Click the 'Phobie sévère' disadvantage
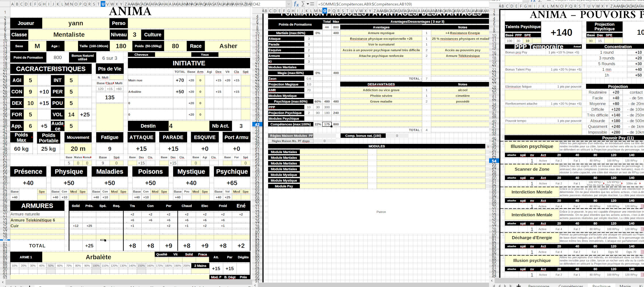The height and width of the screenshot is (287, 644). coord(381,96)
